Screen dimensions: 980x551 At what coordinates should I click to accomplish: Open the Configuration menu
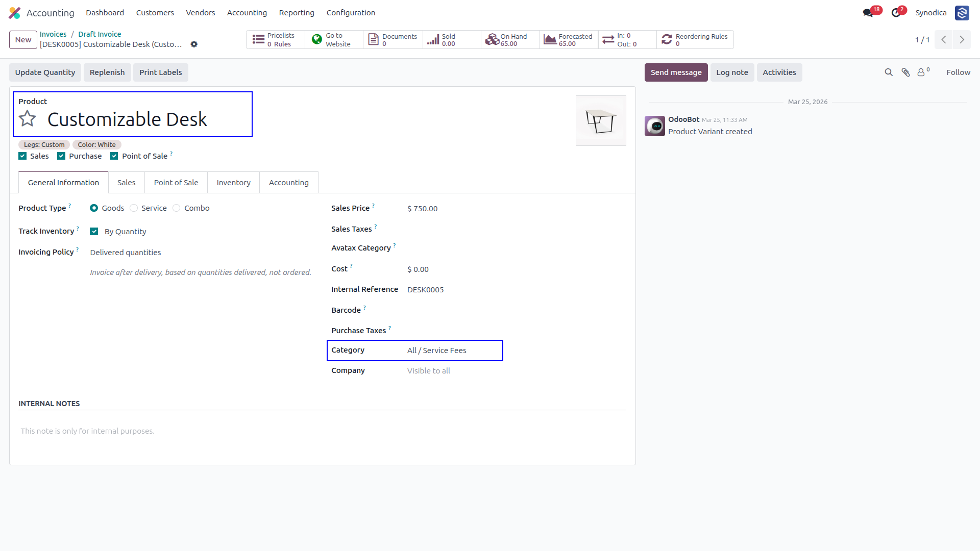click(x=351, y=13)
